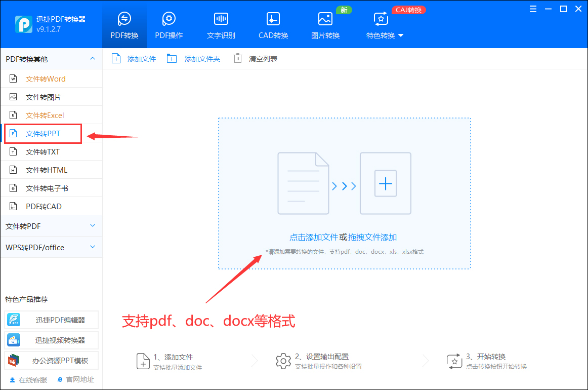
Task: Open the CAD转换 conversion tool
Action: pyautogui.click(x=273, y=24)
